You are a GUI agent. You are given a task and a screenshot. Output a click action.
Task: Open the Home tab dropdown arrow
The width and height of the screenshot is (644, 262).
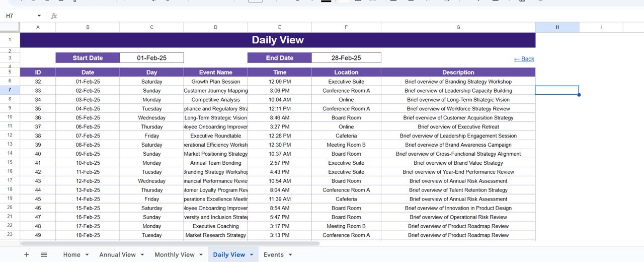87,255
